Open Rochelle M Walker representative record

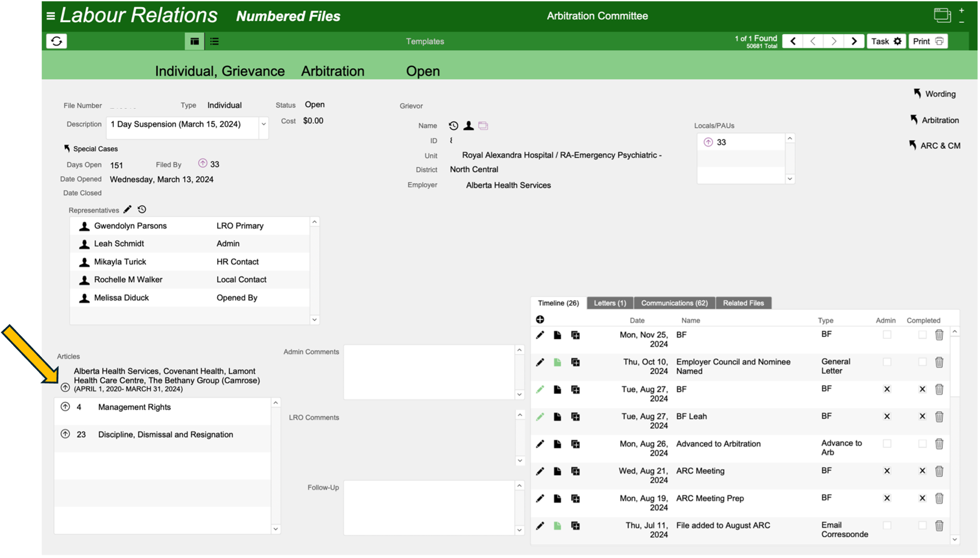[x=84, y=280]
